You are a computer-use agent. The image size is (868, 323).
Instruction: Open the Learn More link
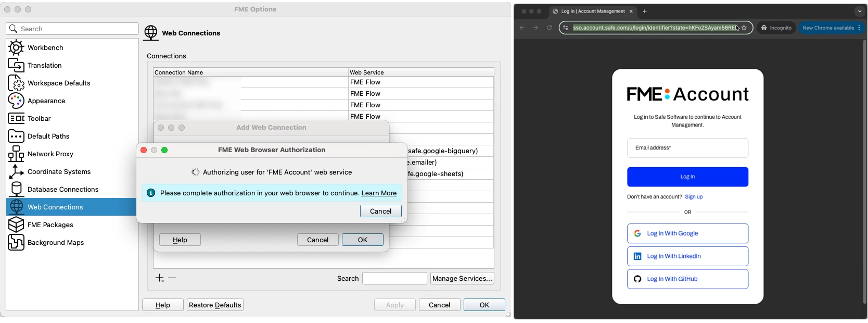click(379, 193)
